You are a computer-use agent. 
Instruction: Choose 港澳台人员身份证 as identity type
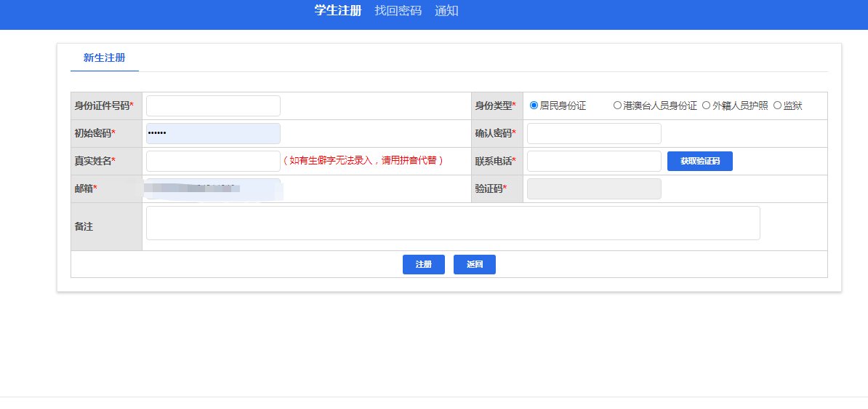[617, 106]
